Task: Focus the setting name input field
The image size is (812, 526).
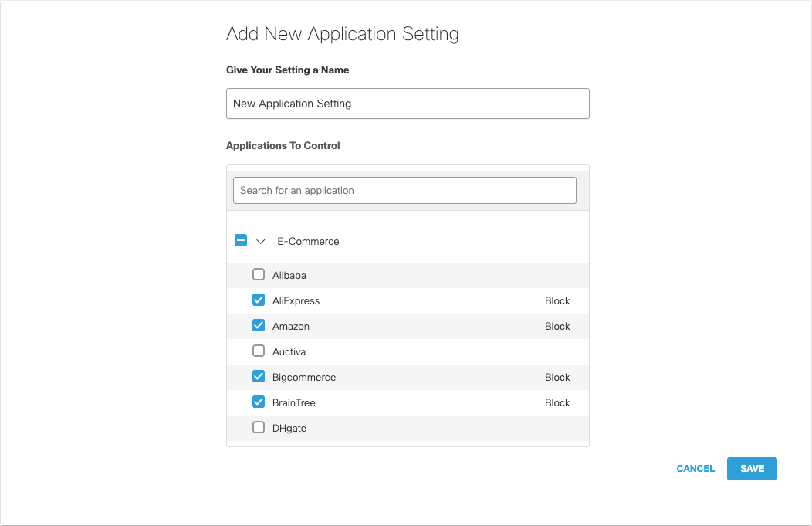Action: coord(408,104)
